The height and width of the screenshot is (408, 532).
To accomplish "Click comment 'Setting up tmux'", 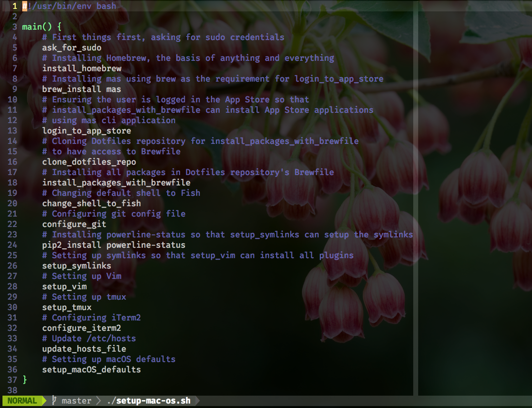I will 84,297.
